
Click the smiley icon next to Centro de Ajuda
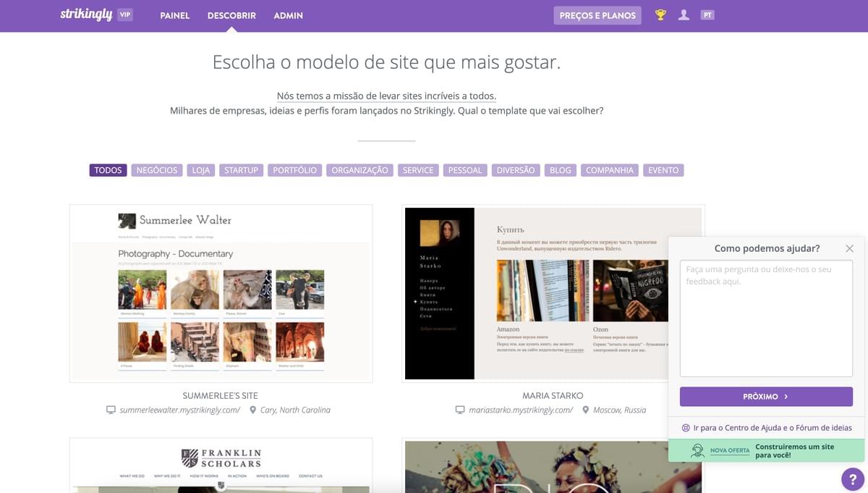pyautogui.click(x=686, y=428)
